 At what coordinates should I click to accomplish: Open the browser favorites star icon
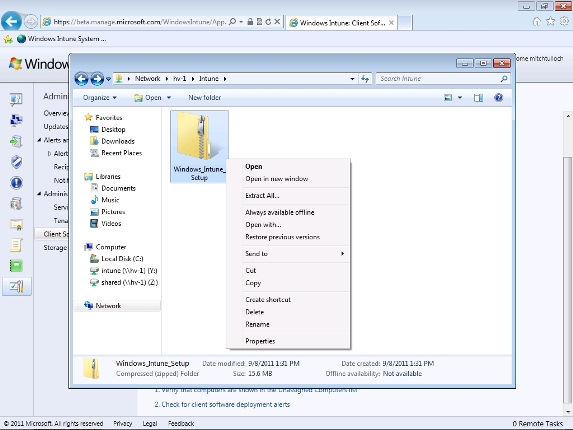coord(550,22)
